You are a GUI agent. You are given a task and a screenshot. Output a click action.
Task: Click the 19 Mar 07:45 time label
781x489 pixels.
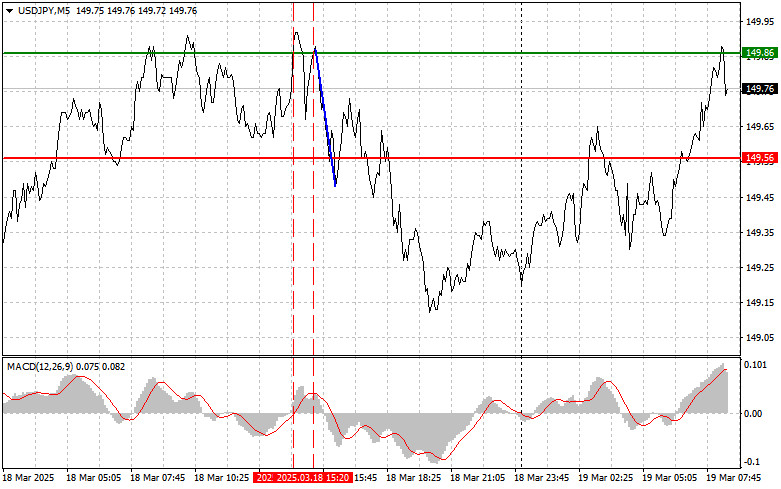tap(735, 479)
